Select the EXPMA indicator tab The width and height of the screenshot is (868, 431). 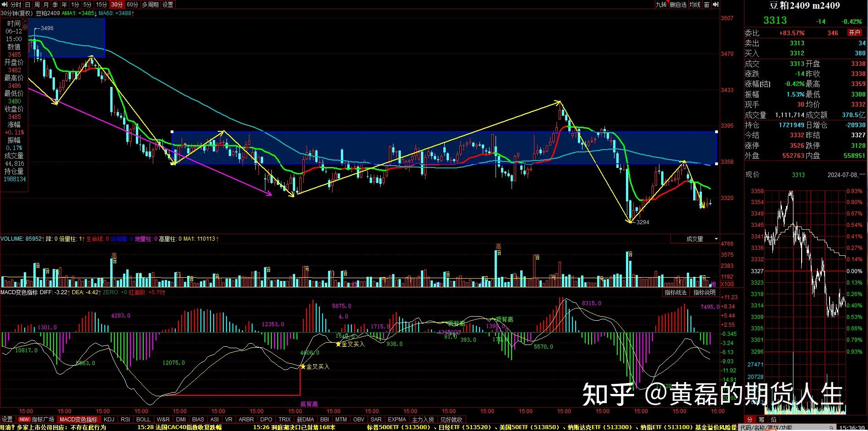tap(397, 419)
